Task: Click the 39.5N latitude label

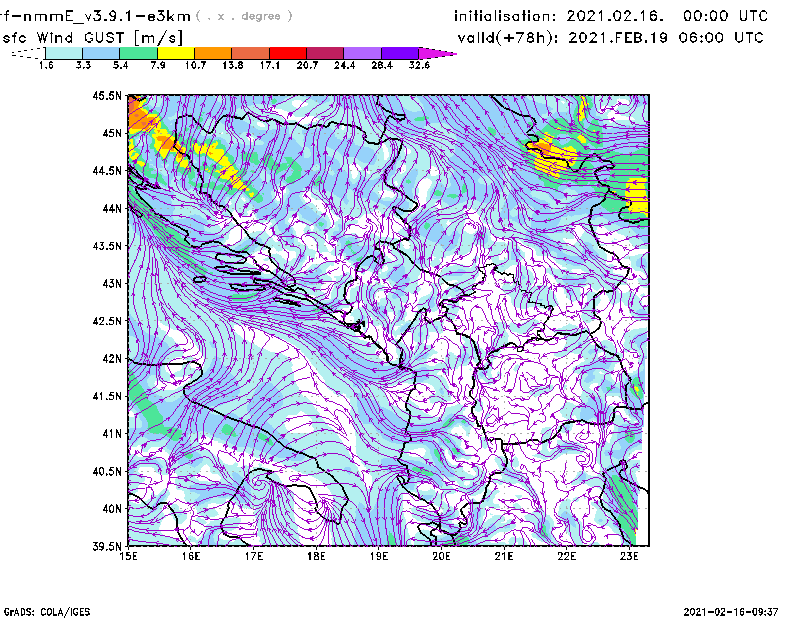Action: [107, 547]
